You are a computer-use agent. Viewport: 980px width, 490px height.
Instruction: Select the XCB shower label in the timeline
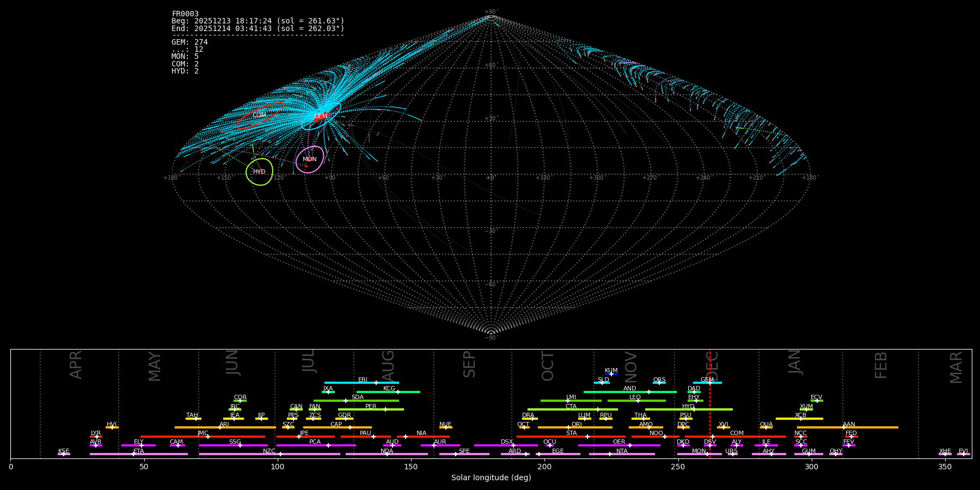coord(800,415)
